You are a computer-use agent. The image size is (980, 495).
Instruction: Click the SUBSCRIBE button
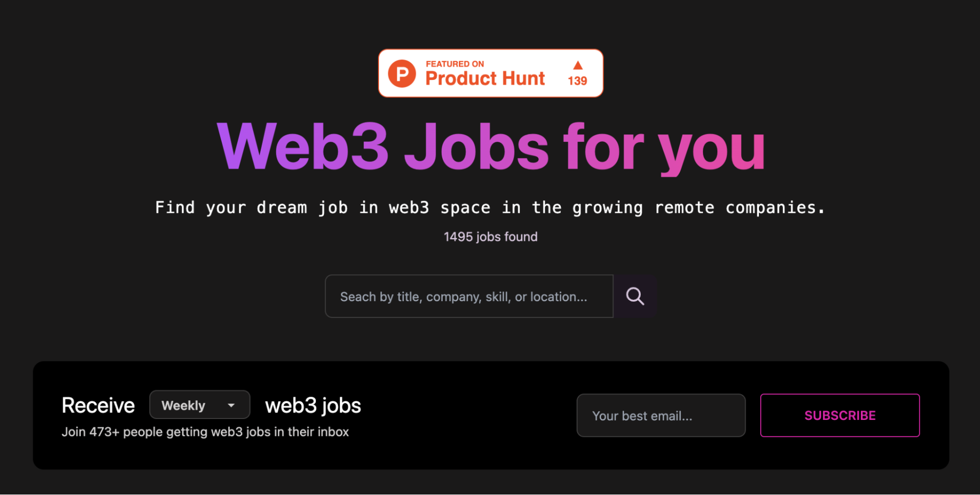(840, 416)
